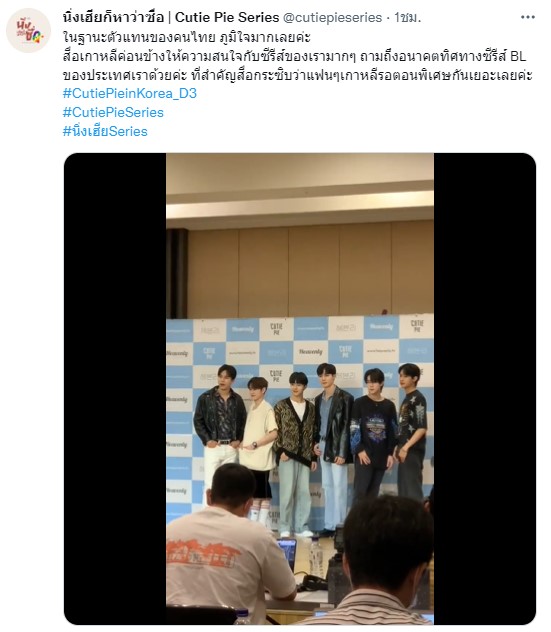
Task: Play the embedded press conference video
Action: pos(300,389)
